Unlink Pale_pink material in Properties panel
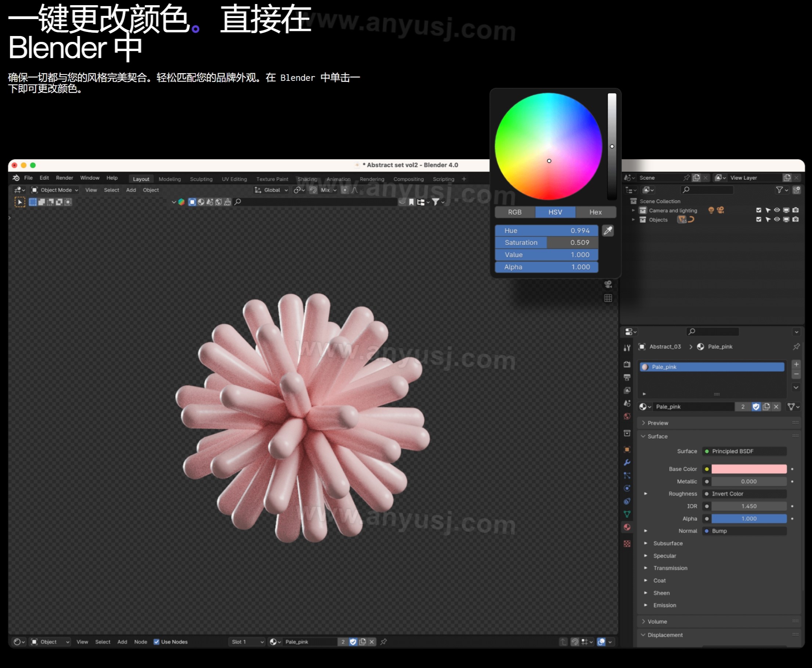This screenshot has height=668, width=812. pos(776,407)
